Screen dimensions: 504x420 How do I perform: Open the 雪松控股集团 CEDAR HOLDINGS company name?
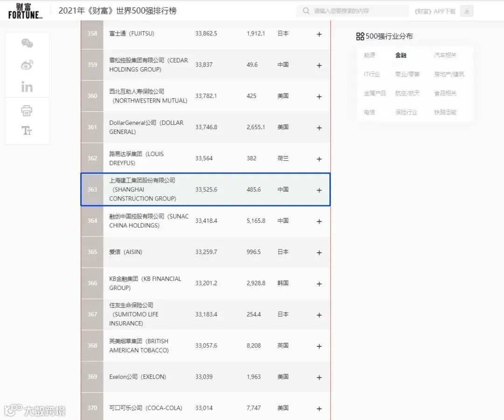click(x=148, y=65)
